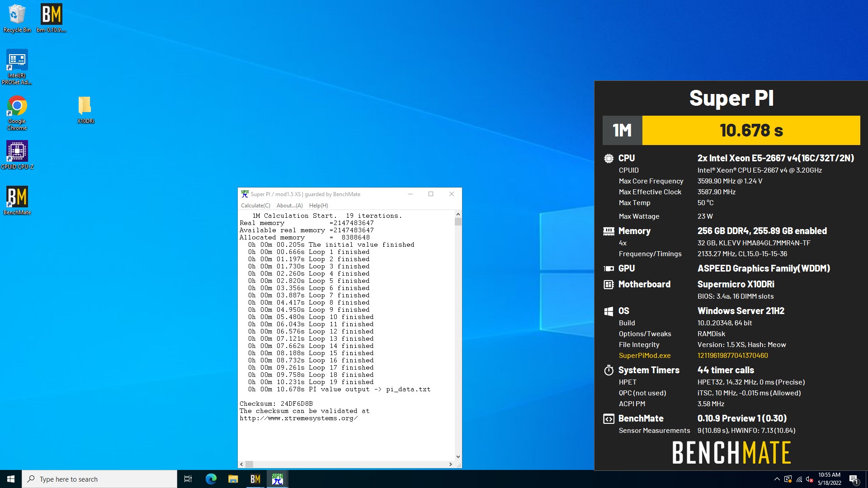Open the X10DRi folder icon
The height and width of the screenshot is (488, 868).
(x=85, y=109)
